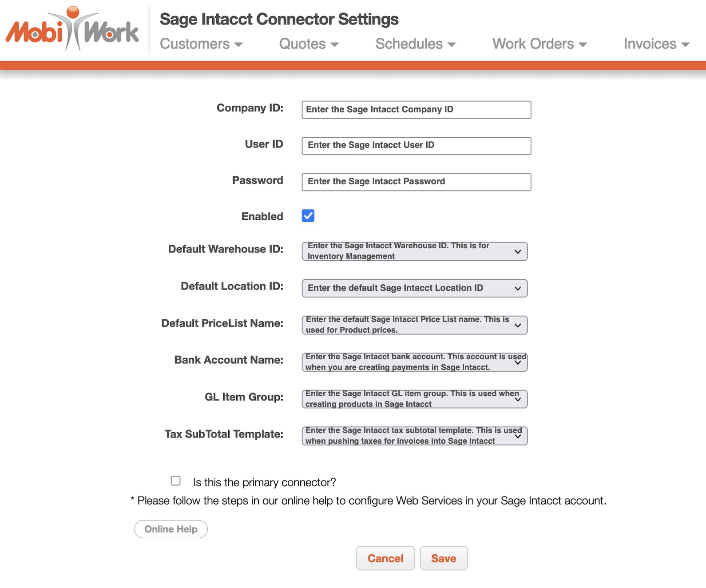The image size is (706, 588).
Task: Uncheck the Enabled checkbox
Action: point(308,216)
